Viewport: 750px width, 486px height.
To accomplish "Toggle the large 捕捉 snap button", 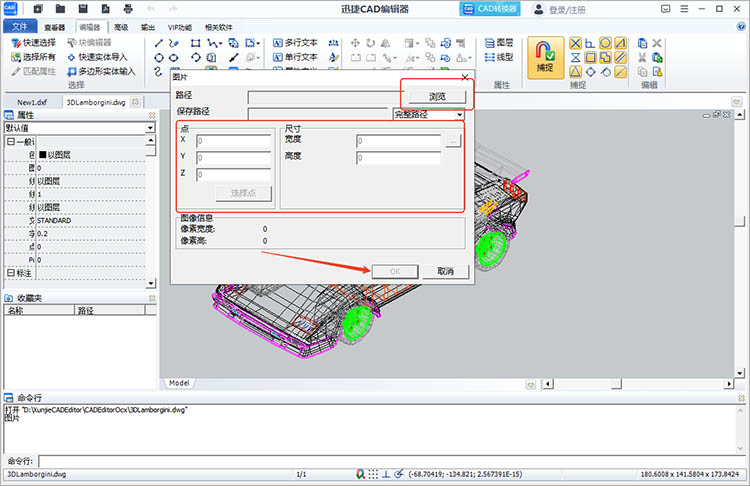I will [x=545, y=58].
